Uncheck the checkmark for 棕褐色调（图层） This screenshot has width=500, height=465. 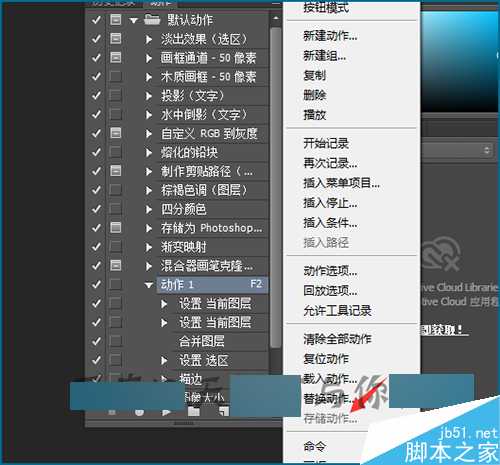click(96, 190)
